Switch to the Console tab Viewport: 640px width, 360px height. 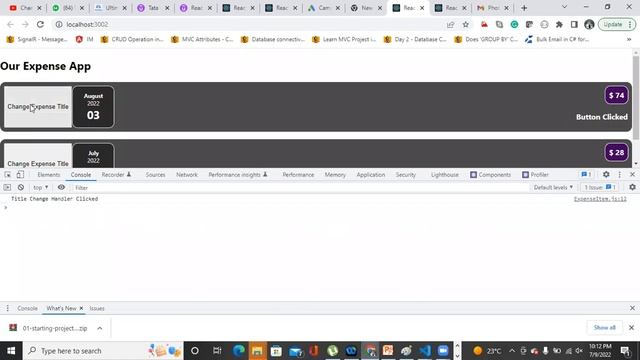pyautogui.click(x=81, y=175)
